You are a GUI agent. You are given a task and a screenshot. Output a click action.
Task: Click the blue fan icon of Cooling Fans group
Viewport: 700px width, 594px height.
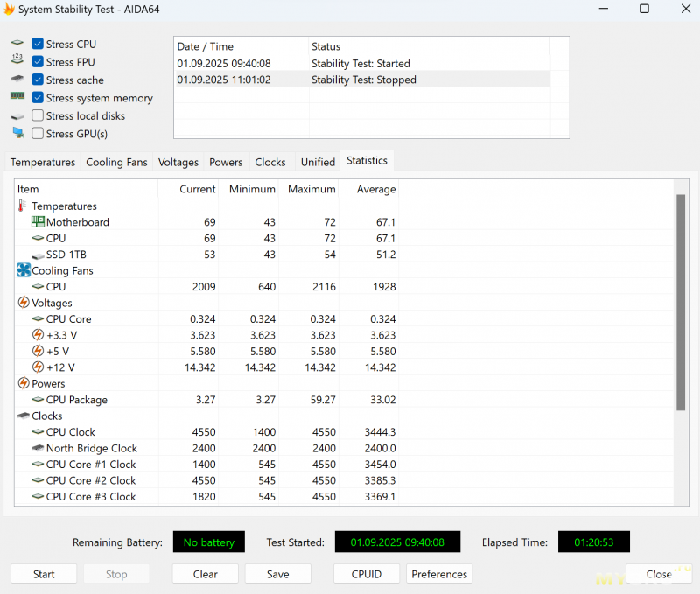24,270
